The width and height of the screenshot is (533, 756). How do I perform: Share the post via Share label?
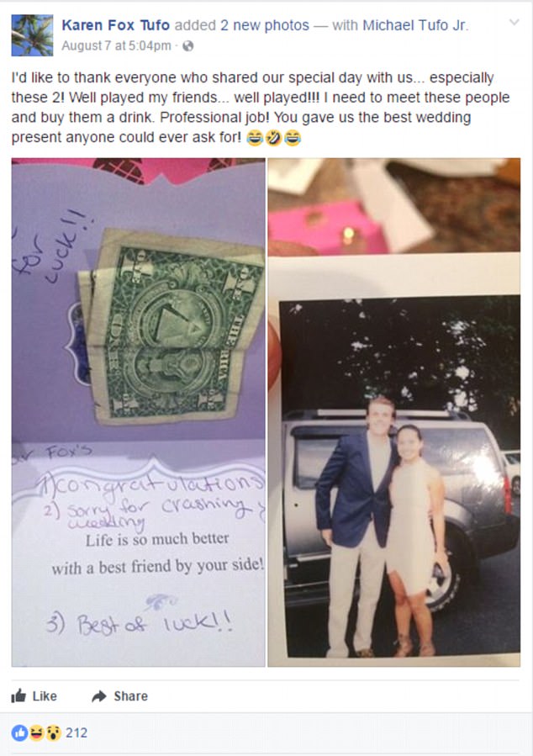130,696
